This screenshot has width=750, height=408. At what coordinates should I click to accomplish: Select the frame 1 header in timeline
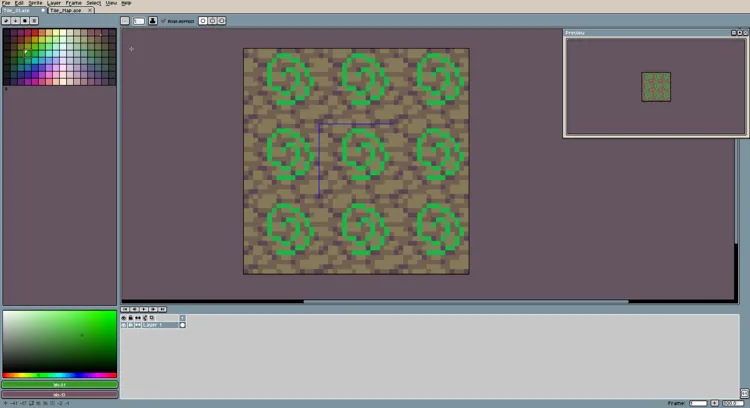click(x=182, y=318)
